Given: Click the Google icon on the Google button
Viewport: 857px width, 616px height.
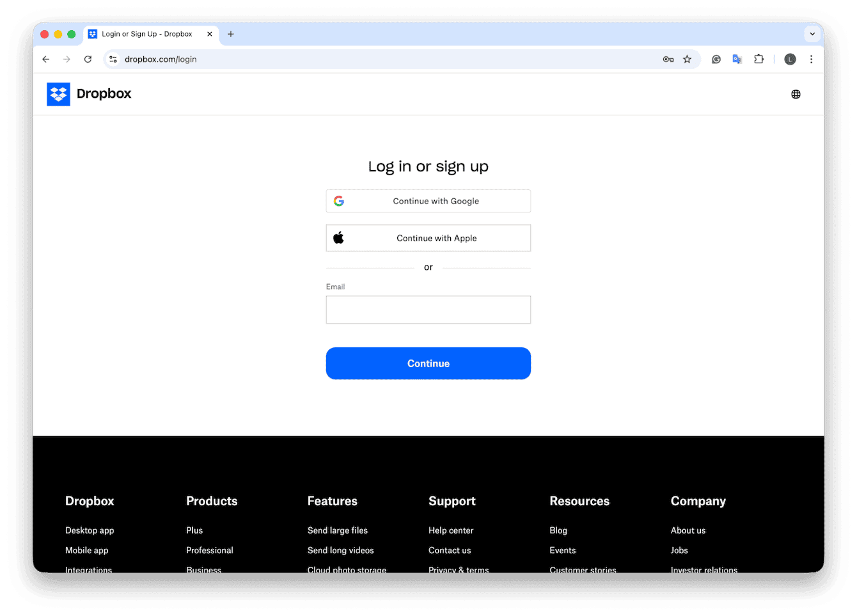Looking at the screenshot, I should click(338, 200).
